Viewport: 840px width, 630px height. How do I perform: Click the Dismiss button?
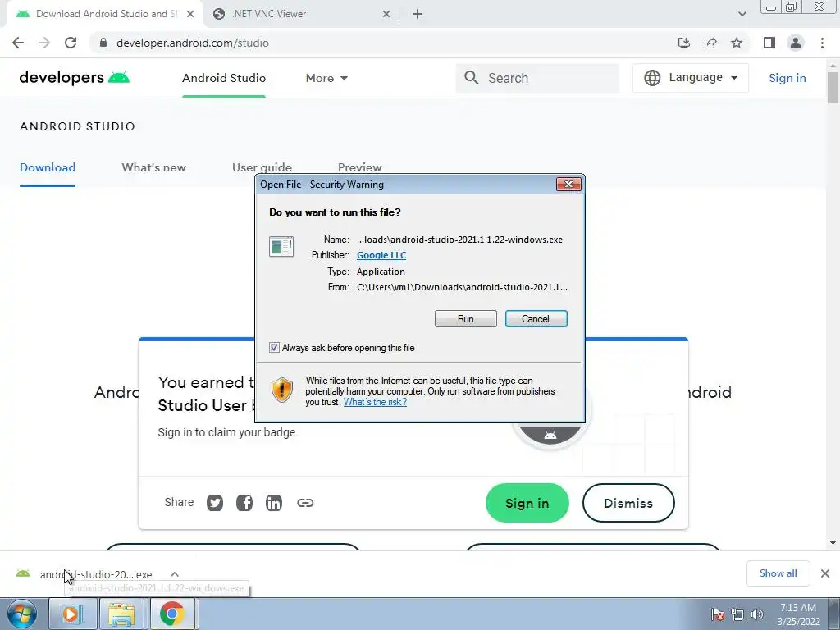[x=628, y=503]
